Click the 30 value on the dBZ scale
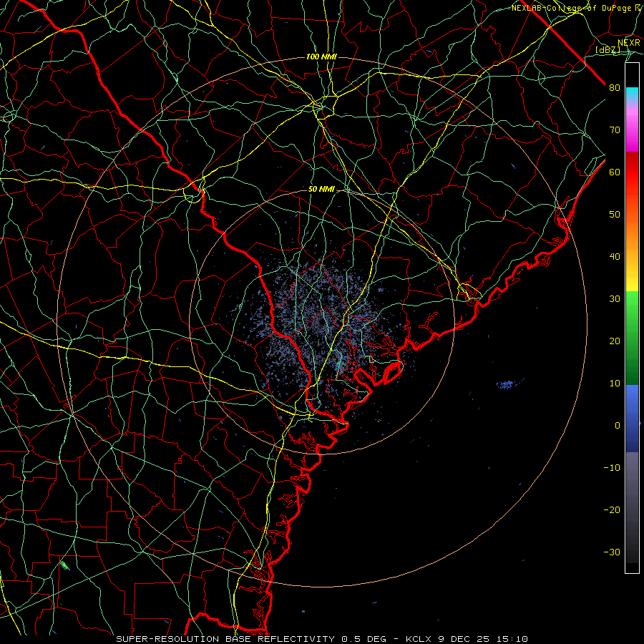 (615, 299)
